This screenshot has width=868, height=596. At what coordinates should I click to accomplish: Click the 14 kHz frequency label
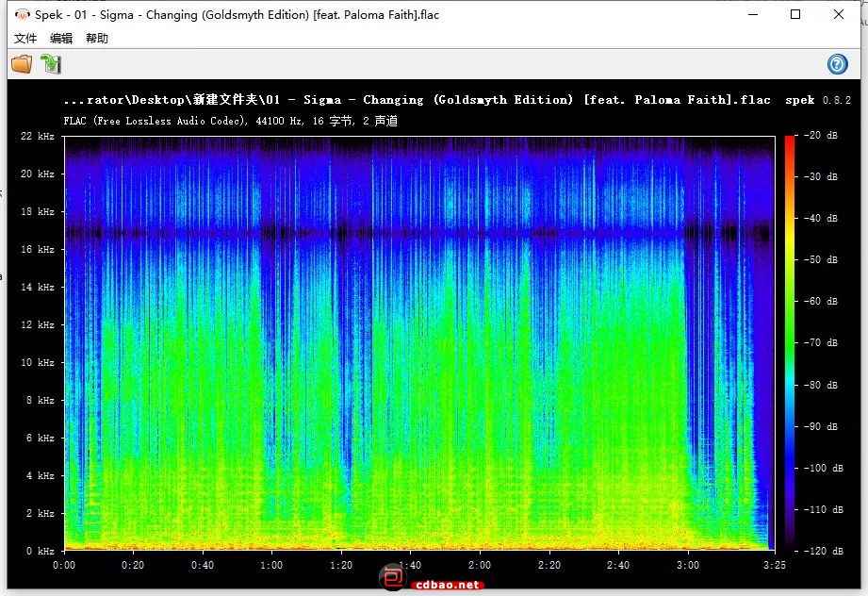click(38, 287)
